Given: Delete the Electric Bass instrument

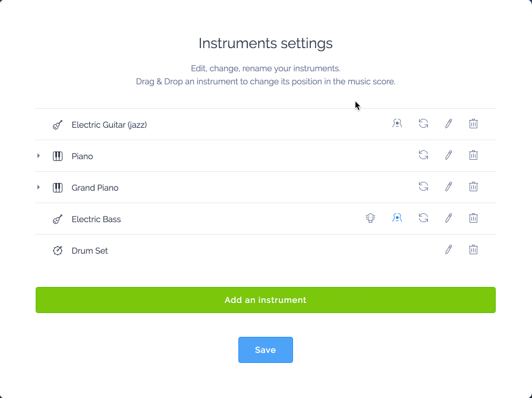Looking at the screenshot, I should point(473,218).
